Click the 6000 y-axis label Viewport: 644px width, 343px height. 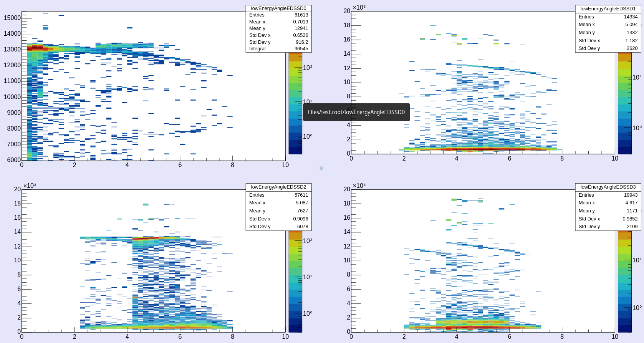(x=14, y=160)
